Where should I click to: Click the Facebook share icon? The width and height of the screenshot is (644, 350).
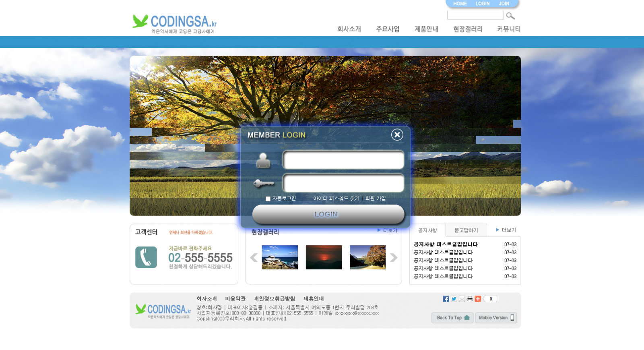coord(446,299)
